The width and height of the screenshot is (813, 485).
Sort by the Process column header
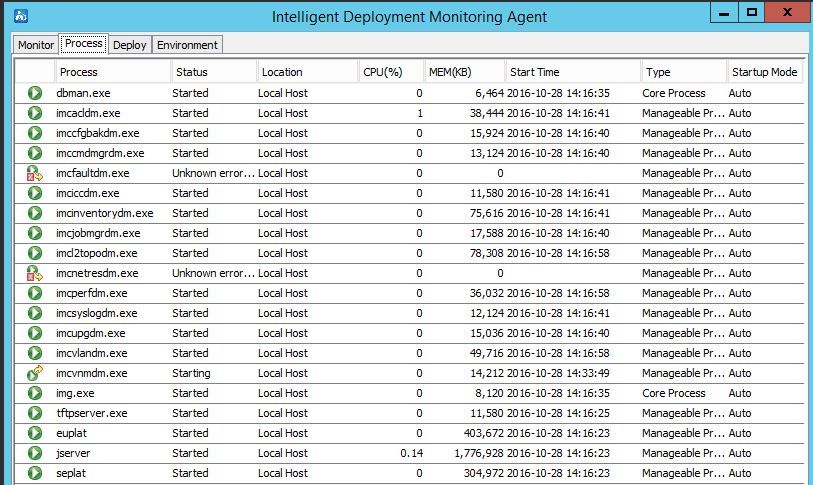coord(113,72)
